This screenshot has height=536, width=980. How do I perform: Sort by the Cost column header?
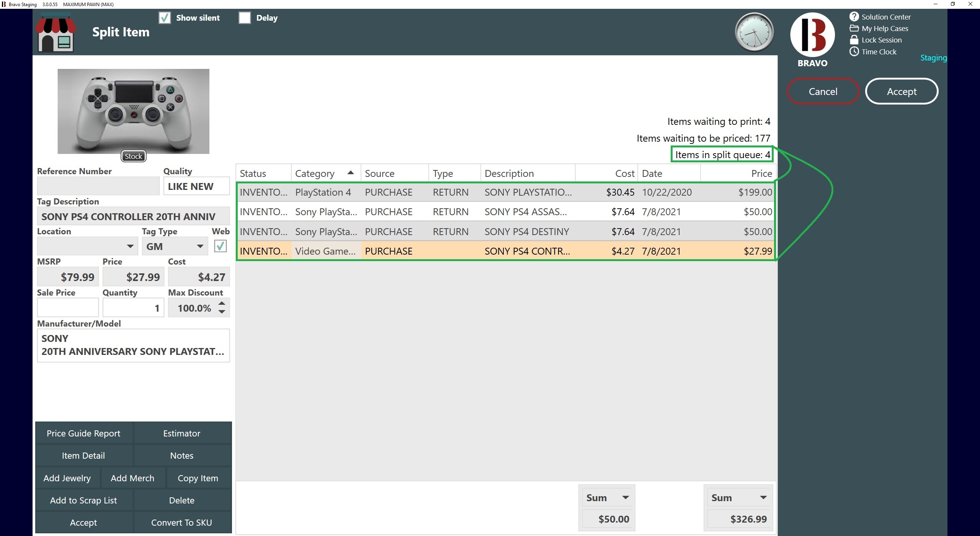coord(607,173)
